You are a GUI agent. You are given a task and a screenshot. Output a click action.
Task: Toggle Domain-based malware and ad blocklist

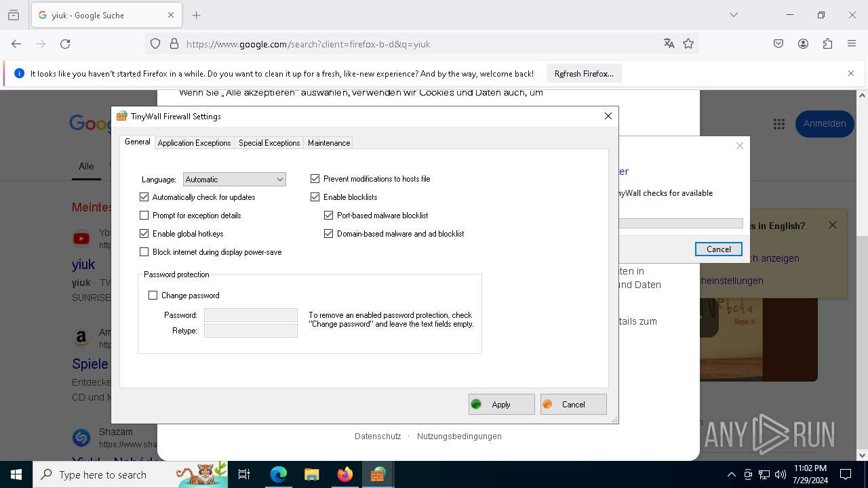tap(328, 234)
